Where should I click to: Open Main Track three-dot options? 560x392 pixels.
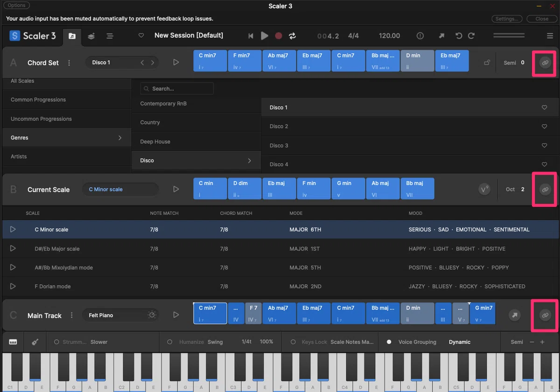click(71, 315)
